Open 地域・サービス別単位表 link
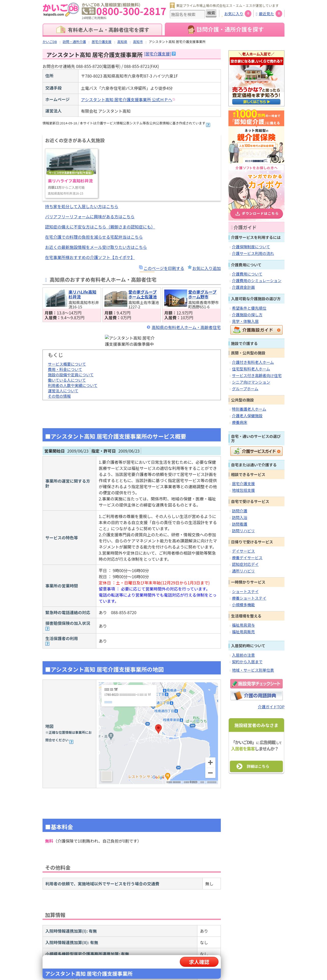 pyautogui.click(x=253, y=670)
